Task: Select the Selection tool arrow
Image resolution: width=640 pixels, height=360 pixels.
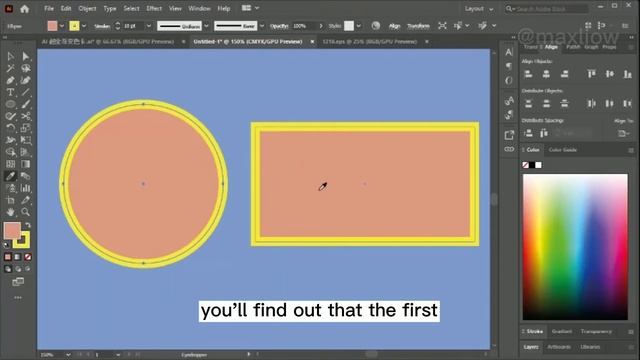Action: pyautogui.click(x=11, y=56)
